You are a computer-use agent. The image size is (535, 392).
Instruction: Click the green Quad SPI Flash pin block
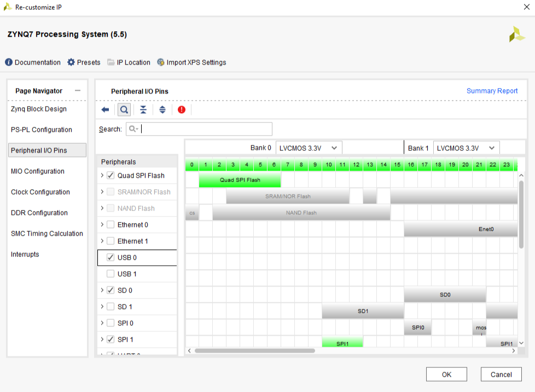tap(240, 180)
